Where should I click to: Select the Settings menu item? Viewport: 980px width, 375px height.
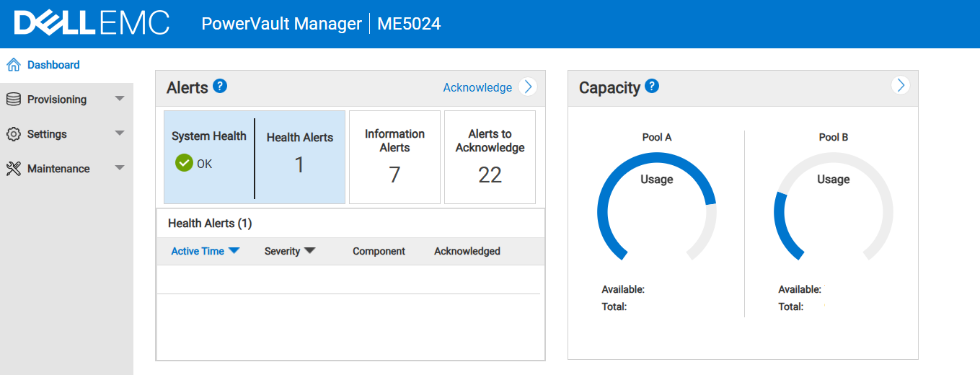click(x=66, y=134)
